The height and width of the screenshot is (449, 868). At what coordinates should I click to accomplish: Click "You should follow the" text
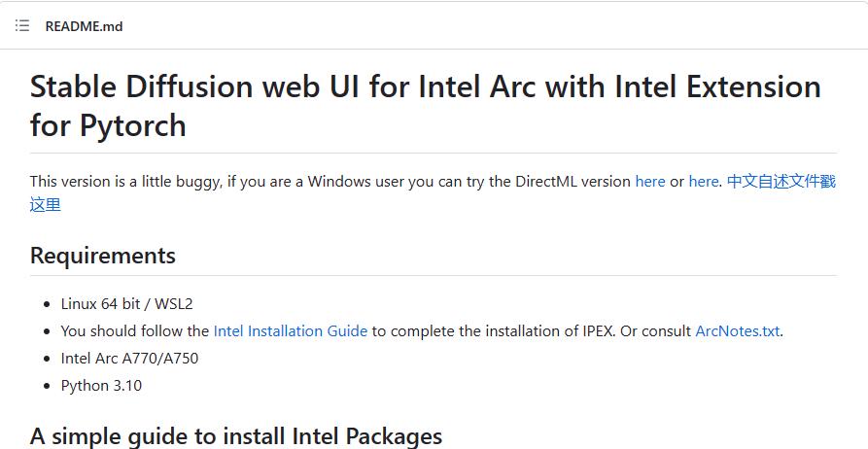[x=135, y=330]
